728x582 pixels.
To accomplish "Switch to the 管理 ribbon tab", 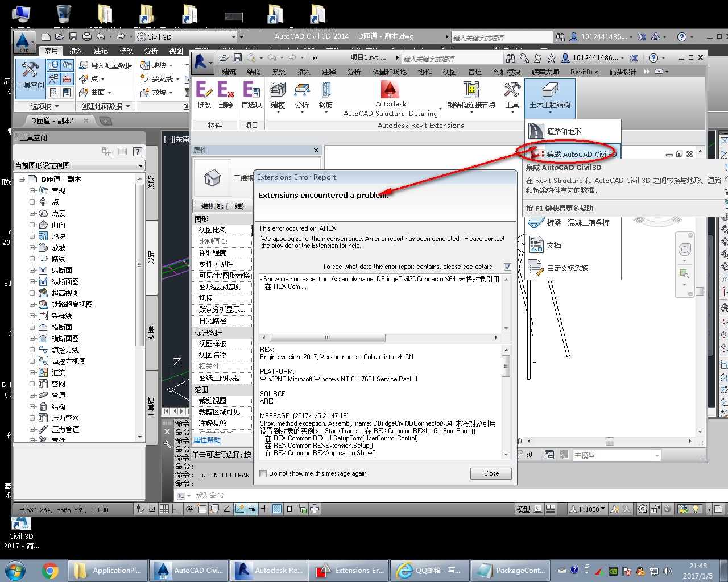I will pyautogui.click(x=474, y=72).
